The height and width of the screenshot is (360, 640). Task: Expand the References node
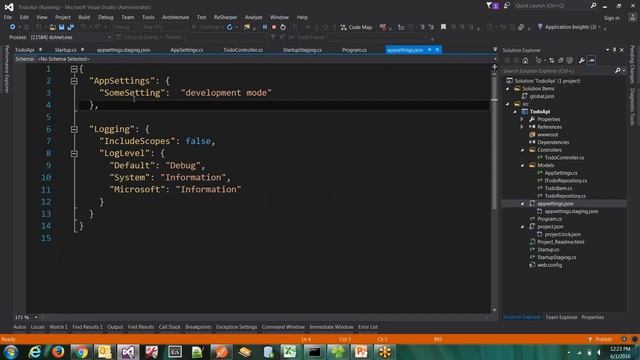(522, 127)
